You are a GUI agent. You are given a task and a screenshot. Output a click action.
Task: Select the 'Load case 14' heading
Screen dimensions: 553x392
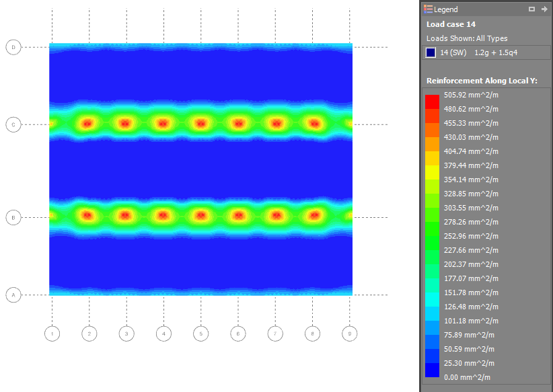click(x=451, y=24)
